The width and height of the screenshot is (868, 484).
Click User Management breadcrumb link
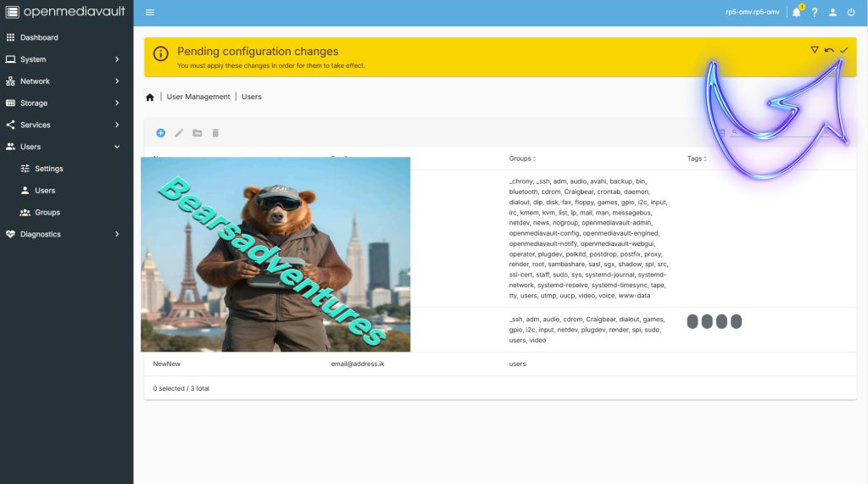[198, 97]
